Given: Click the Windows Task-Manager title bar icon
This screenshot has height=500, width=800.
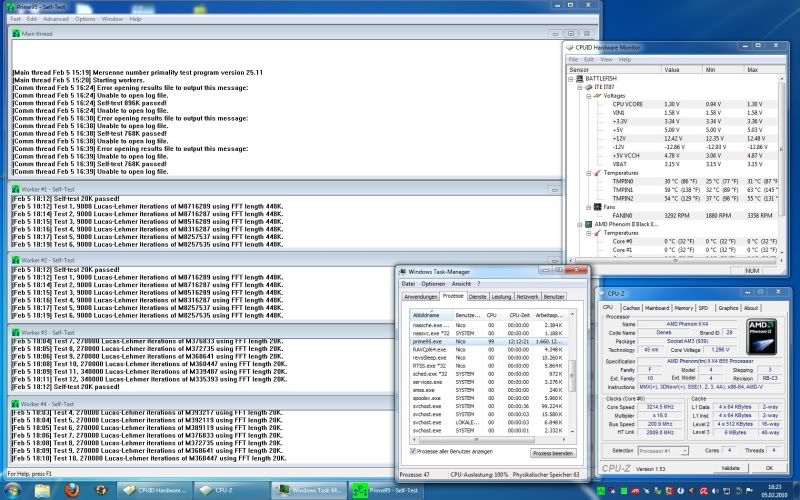Looking at the screenshot, I should tap(403, 272).
